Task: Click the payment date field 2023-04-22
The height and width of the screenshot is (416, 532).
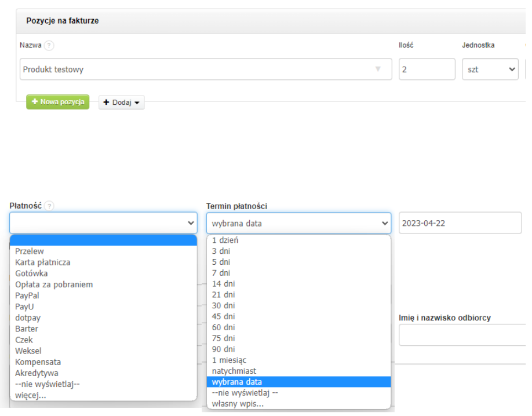Action: [460, 223]
